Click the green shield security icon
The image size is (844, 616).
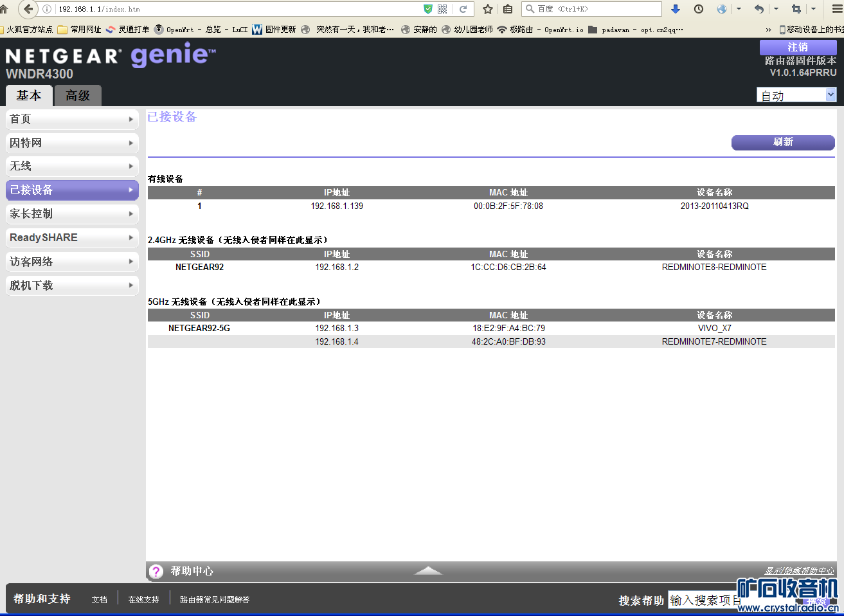428,9
